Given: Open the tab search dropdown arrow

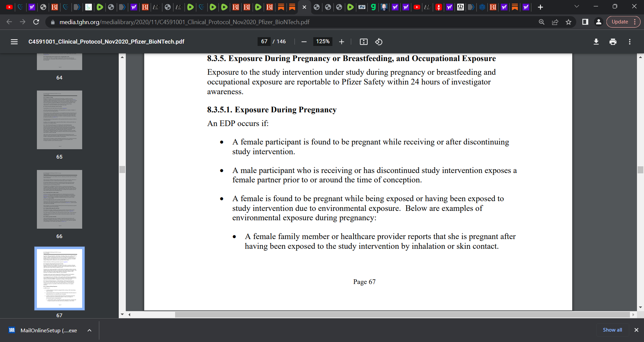Looking at the screenshot, I should click(x=577, y=7).
